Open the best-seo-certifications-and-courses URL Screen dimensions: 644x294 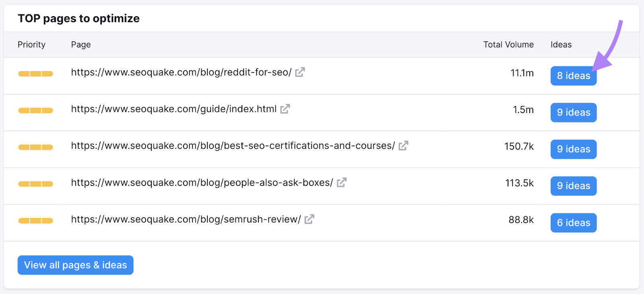233,146
